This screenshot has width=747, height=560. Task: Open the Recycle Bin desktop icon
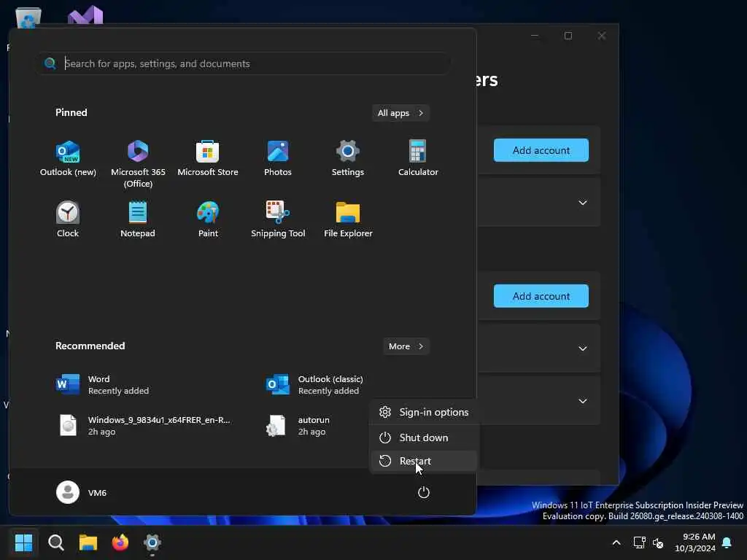coord(28,18)
